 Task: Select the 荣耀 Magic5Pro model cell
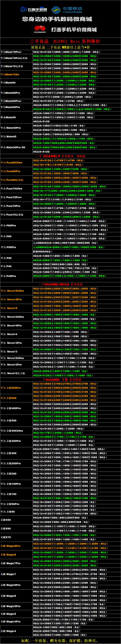[16, 606]
